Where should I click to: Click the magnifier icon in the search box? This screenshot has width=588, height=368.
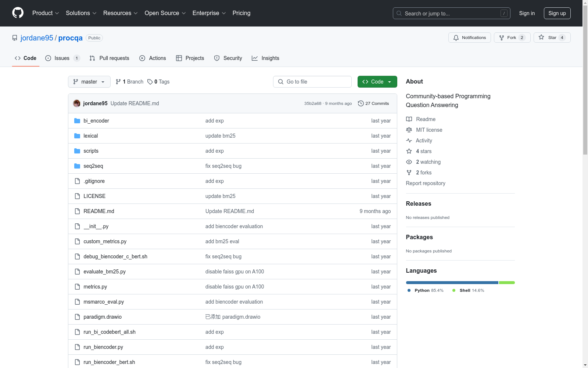[399, 13]
